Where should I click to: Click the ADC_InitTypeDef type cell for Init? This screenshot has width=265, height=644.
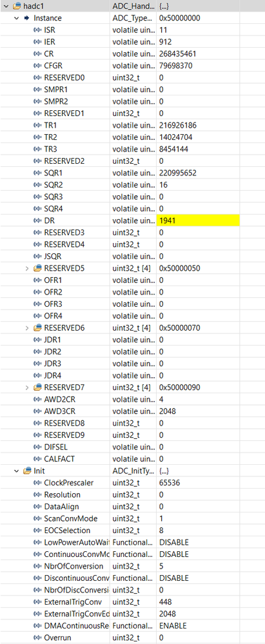[x=133, y=471]
